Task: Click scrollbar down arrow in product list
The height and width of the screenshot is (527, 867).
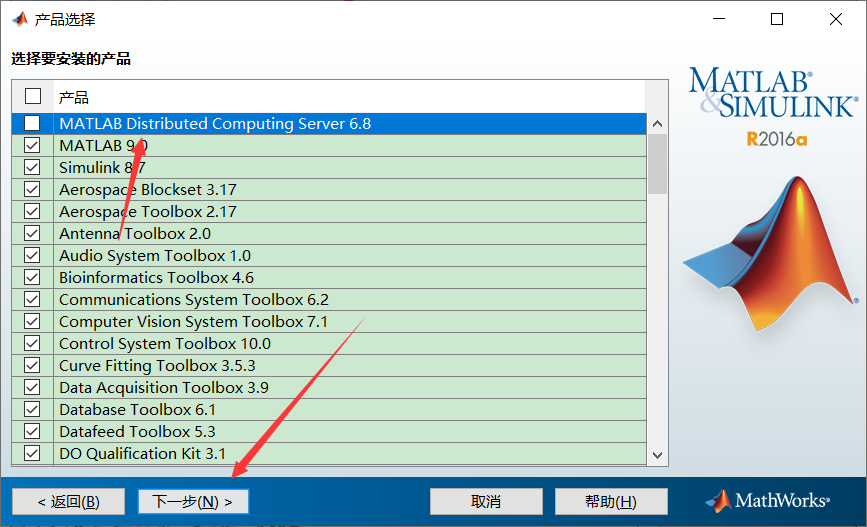Action: (657, 455)
